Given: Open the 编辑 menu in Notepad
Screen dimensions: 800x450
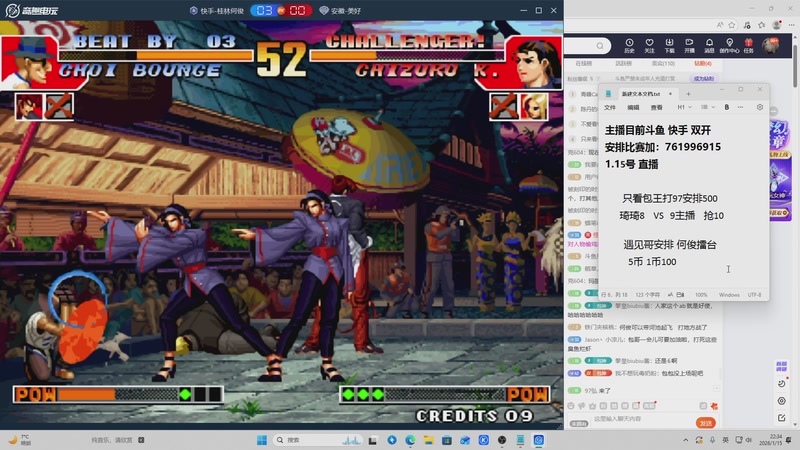Looking at the screenshot, I should 633,108.
